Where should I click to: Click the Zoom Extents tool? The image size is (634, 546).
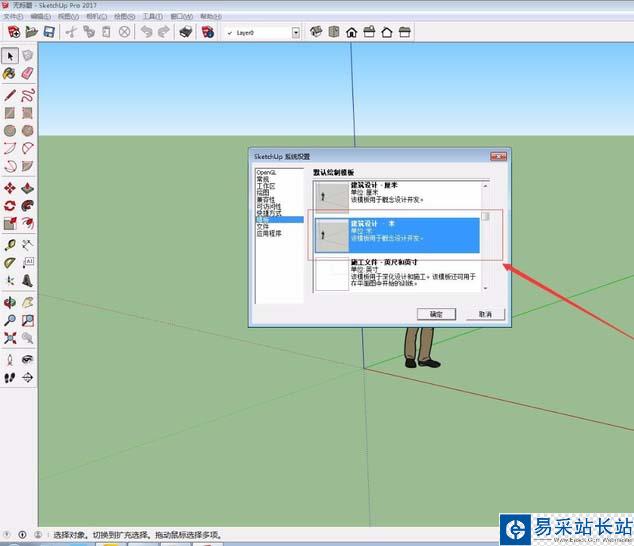(x=10, y=338)
